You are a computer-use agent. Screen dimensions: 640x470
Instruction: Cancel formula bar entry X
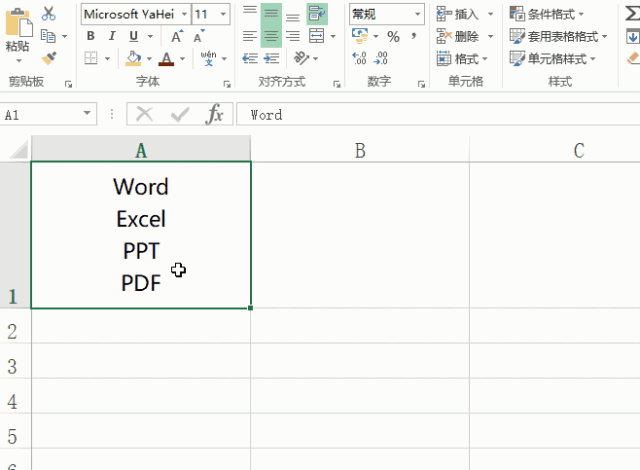point(144,114)
